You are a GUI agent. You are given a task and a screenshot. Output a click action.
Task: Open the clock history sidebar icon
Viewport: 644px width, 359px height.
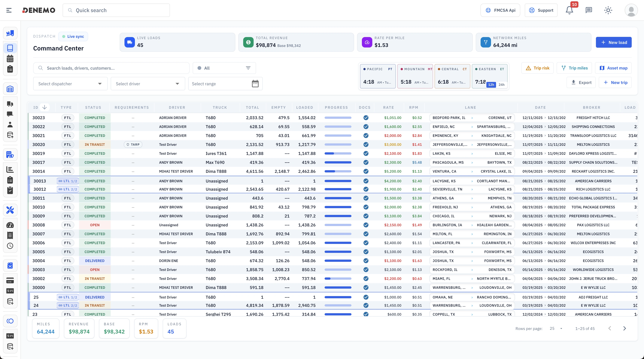pos(10,246)
